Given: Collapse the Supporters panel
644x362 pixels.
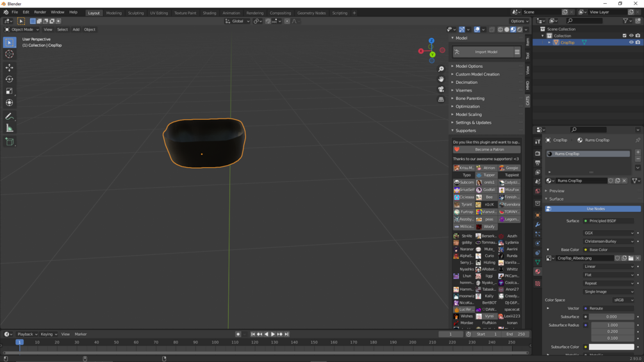Looking at the screenshot, I should click(466, 131).
